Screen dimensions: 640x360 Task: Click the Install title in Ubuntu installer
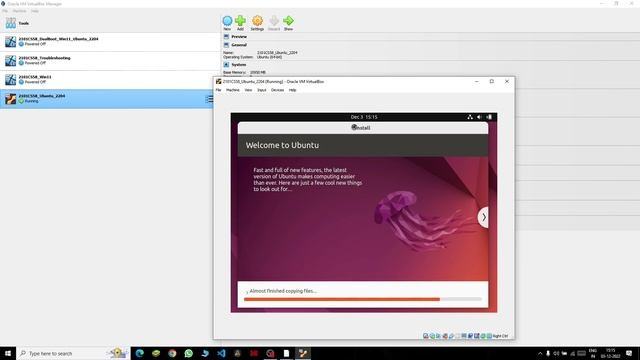[x=361, y=128]
